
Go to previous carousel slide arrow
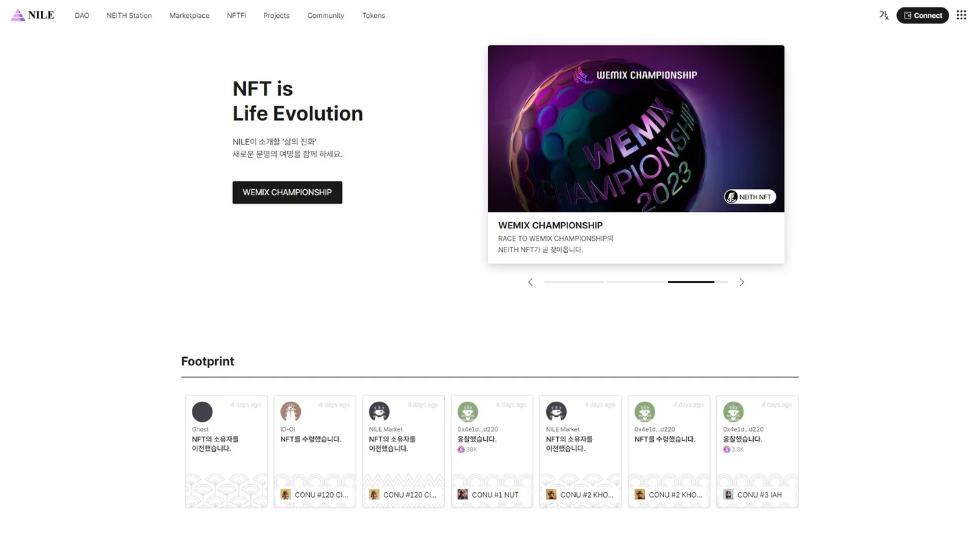(530, 282)
